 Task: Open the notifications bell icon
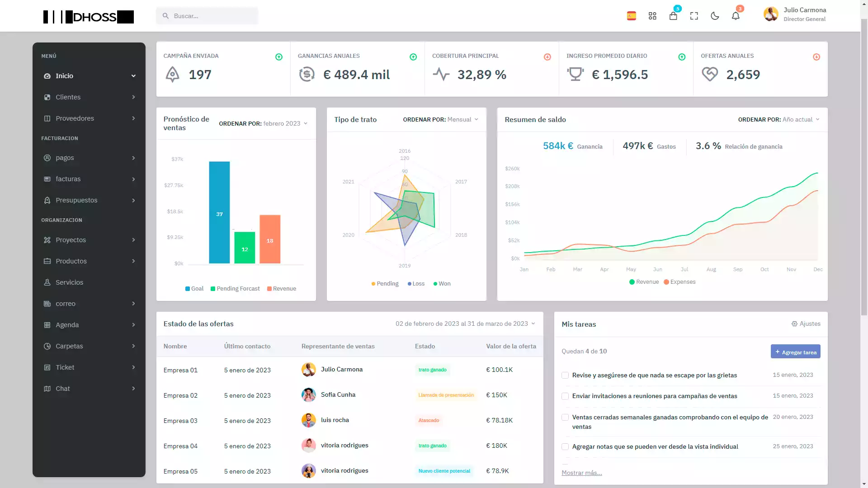[x=736, y=16]
